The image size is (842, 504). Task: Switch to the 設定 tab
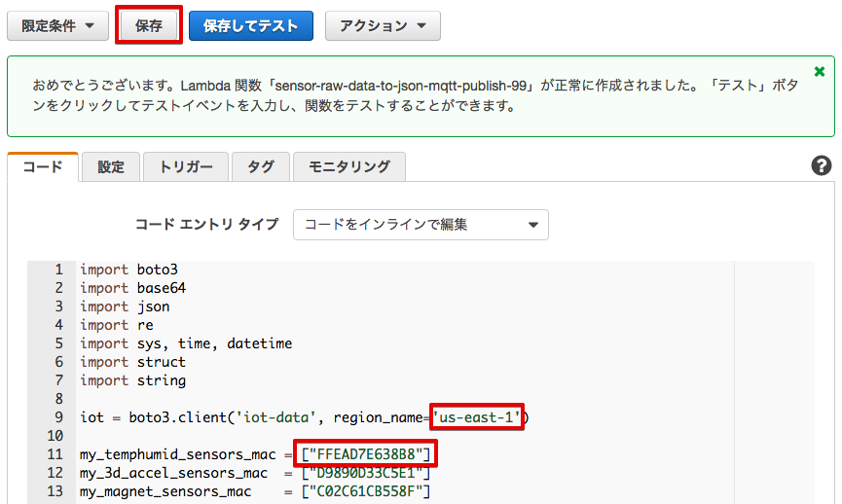[x=111, y=167]
